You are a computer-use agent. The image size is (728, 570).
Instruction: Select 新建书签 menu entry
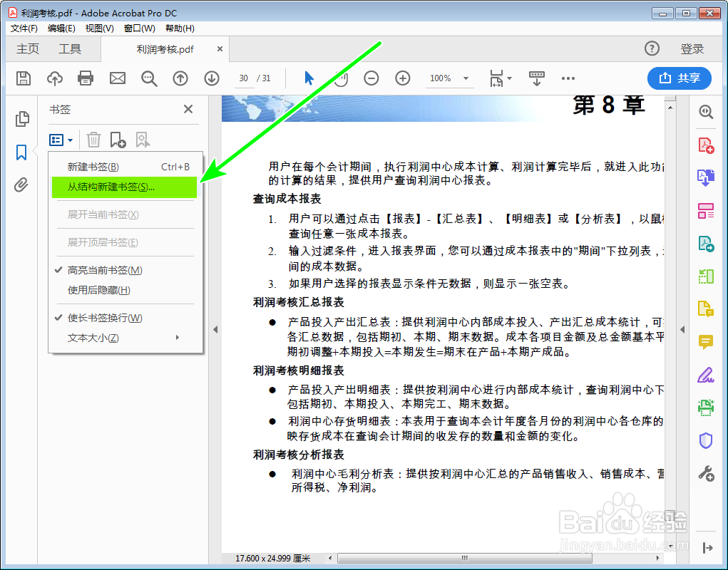coord(125,167)
